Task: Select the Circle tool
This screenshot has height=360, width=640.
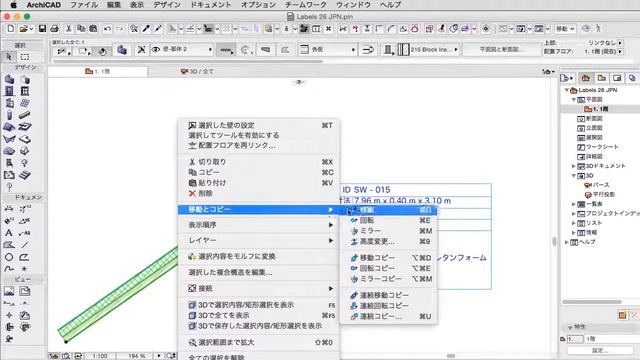Action: tap(9, 257)
